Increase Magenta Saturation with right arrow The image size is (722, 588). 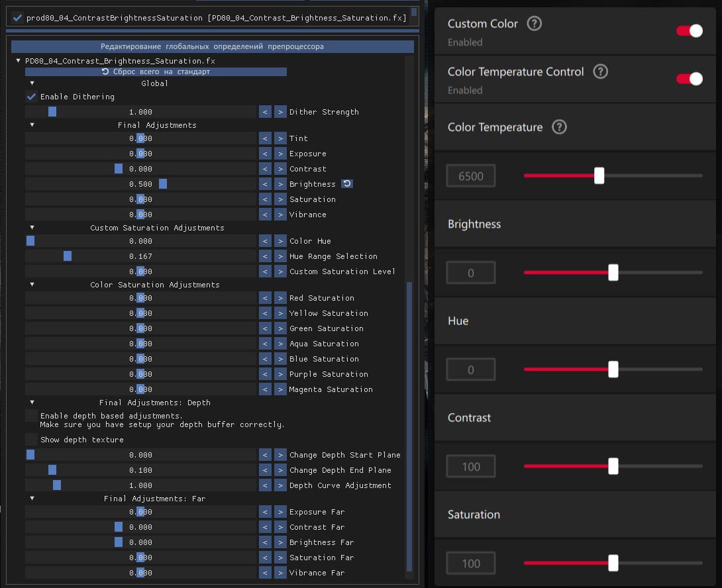coord(280,389)
